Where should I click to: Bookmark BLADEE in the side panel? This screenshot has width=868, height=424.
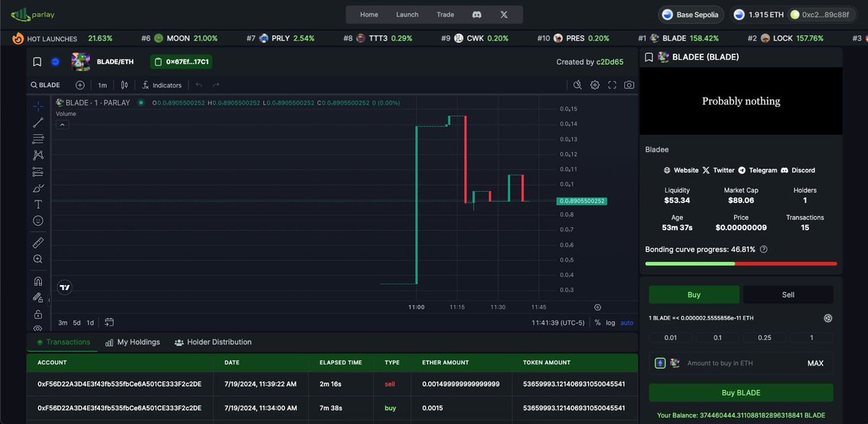pyautogui.click(x=650, y=56)
